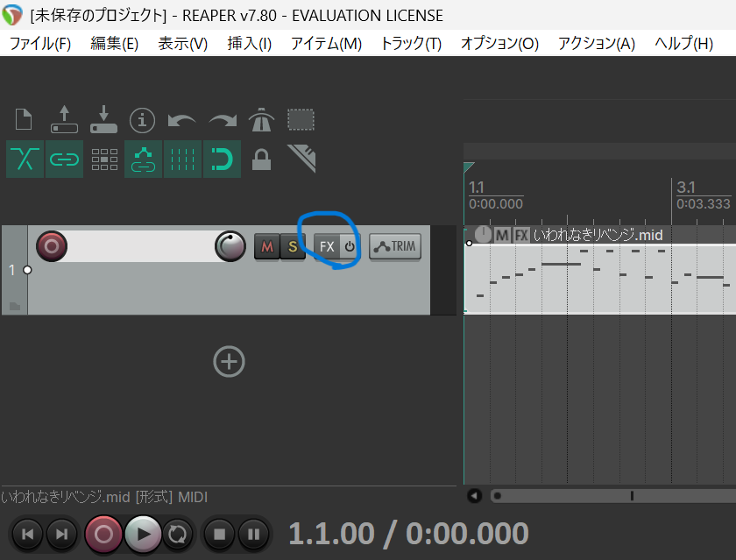Click the add new track plus icon

point(229,361)
